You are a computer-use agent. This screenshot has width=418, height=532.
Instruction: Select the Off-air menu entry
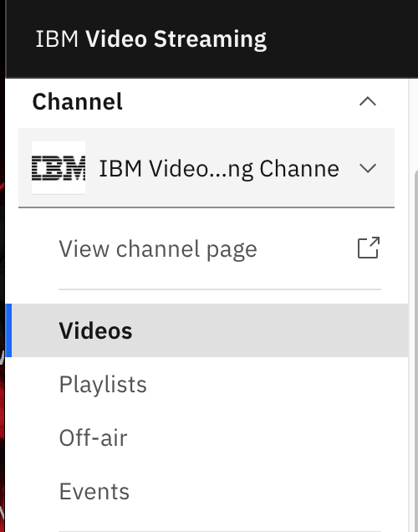click(94, 437)
